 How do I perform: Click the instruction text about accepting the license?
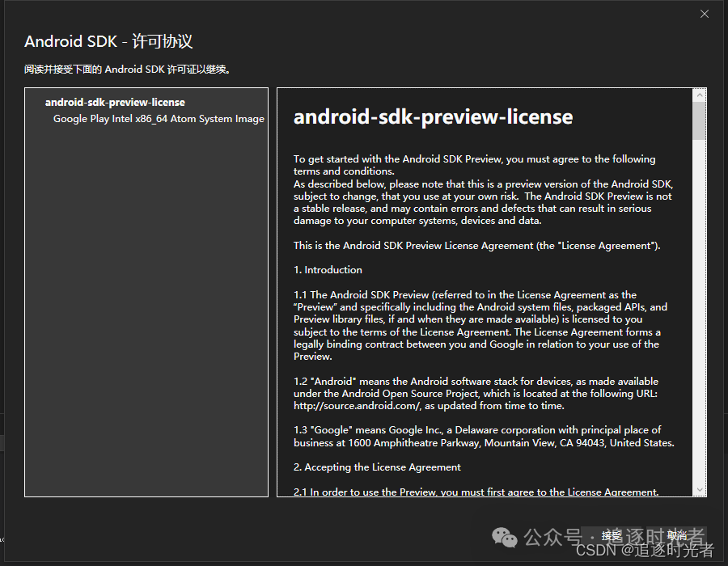coord(126,69)
